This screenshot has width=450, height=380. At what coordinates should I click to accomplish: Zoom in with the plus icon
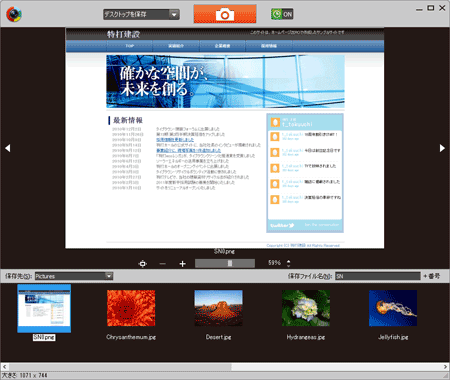point(182,264)
